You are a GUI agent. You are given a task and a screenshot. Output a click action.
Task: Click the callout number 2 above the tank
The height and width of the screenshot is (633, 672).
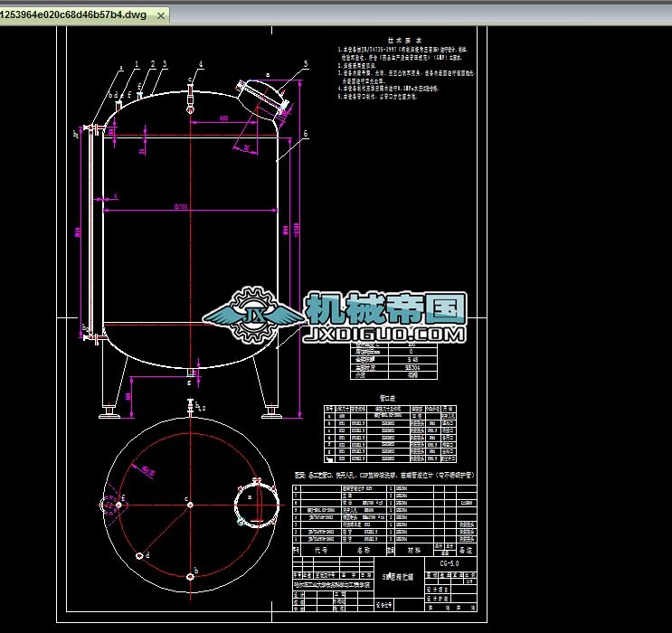pos(153,64)
